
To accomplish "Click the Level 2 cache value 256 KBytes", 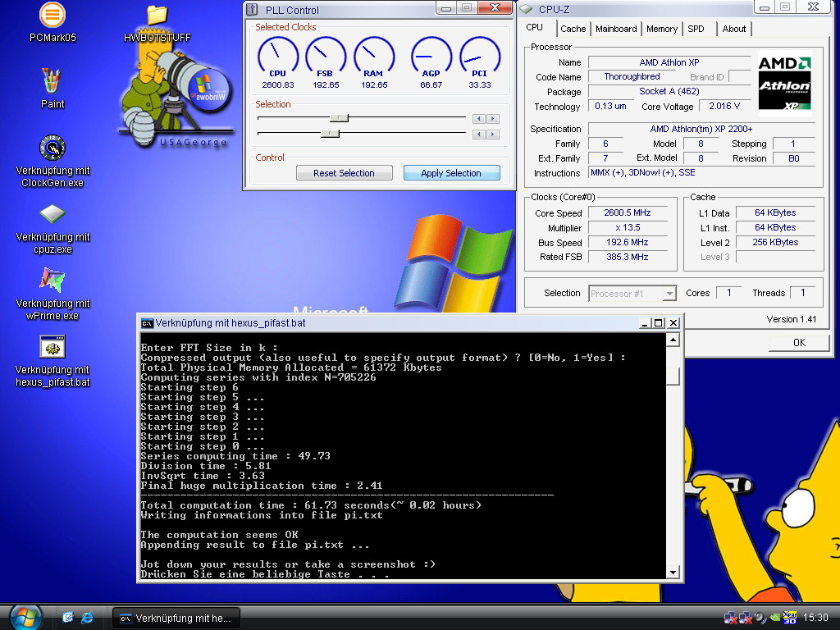I will [775, 242].
